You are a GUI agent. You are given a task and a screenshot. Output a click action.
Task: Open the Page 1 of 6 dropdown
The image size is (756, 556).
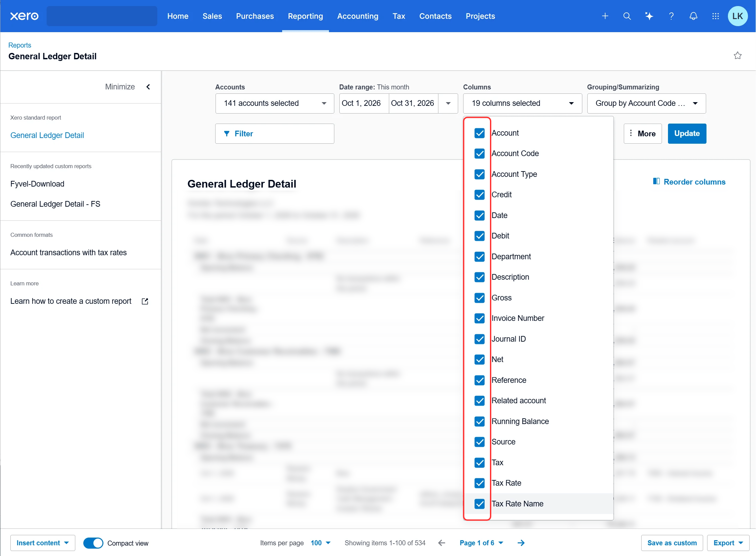481,543
